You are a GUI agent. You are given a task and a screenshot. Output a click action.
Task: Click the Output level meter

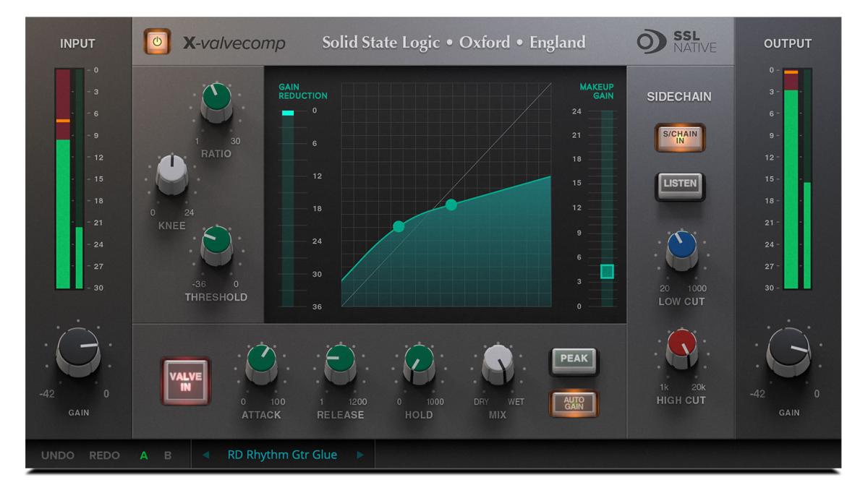click(797, 179)
